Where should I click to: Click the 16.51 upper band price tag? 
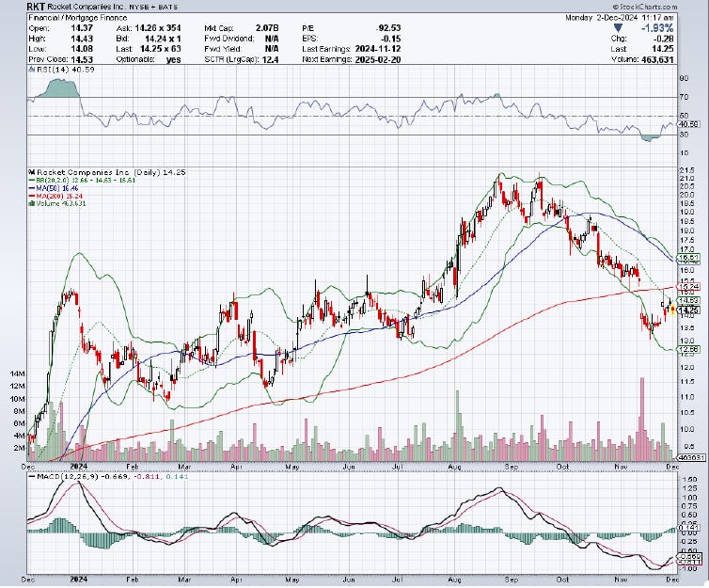[690, 258]
